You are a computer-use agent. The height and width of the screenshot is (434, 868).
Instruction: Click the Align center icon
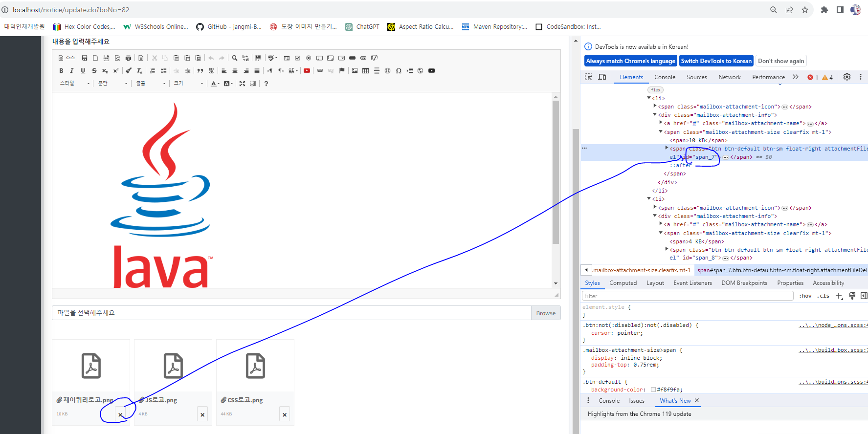[235, 71]
